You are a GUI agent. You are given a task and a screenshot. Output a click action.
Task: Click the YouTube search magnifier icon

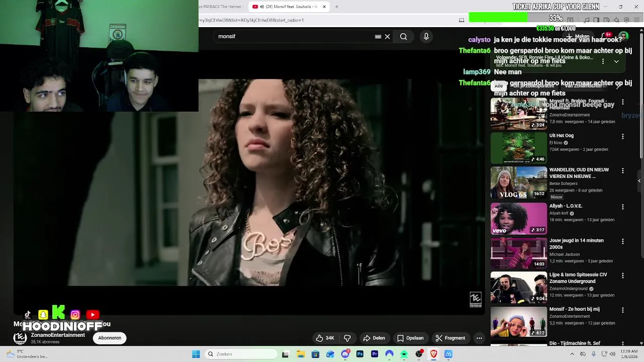(x=404, y=36)
